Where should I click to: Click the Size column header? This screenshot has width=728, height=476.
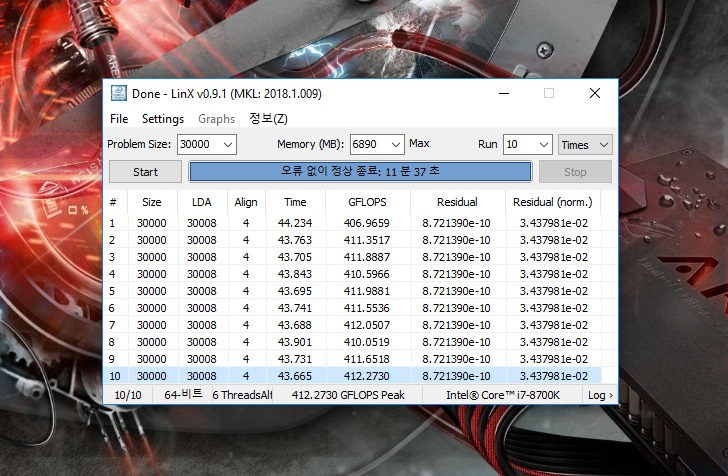pos(152,202)
